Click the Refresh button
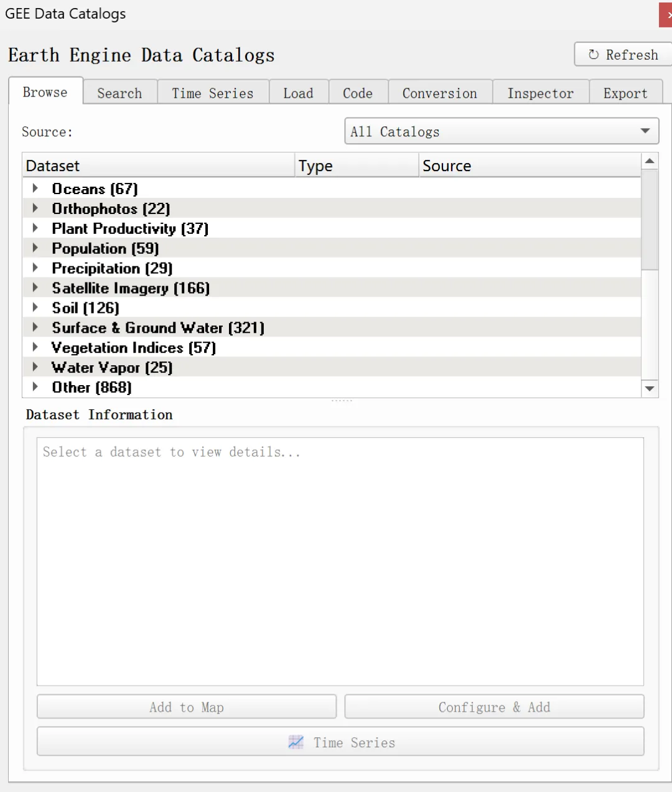The image size is (672, 792). point(623,55)
